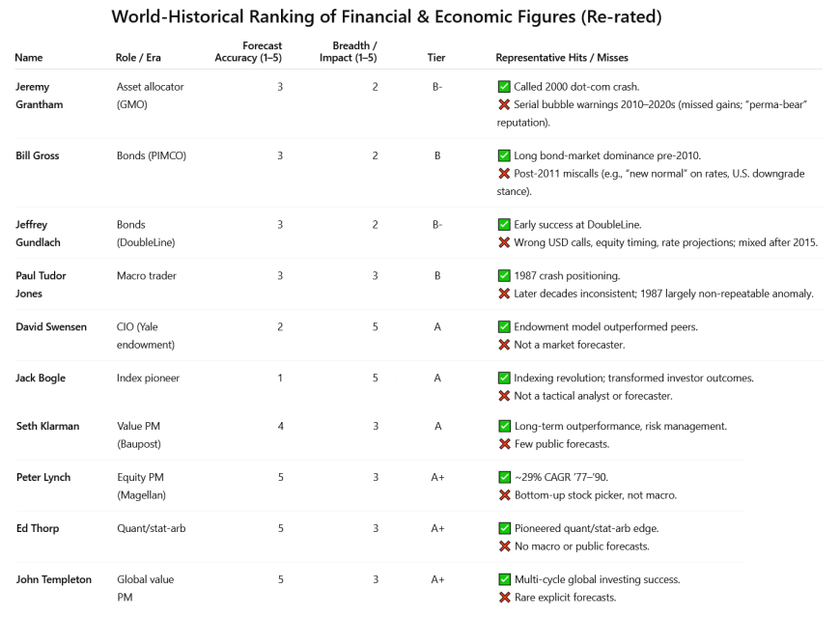
Task: Click the "Breadth / Impact (1–5)" header
Action: (x=349, y=51)
